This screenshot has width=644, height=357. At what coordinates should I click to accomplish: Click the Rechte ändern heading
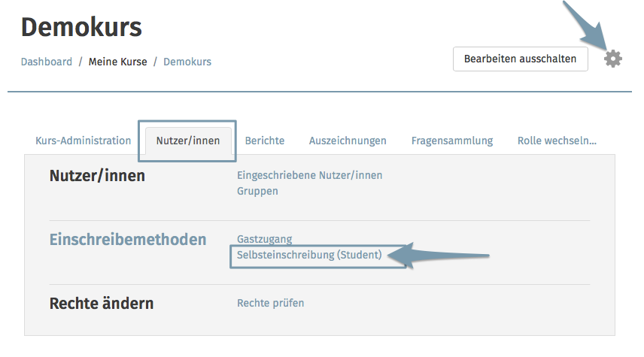(102, 303)
